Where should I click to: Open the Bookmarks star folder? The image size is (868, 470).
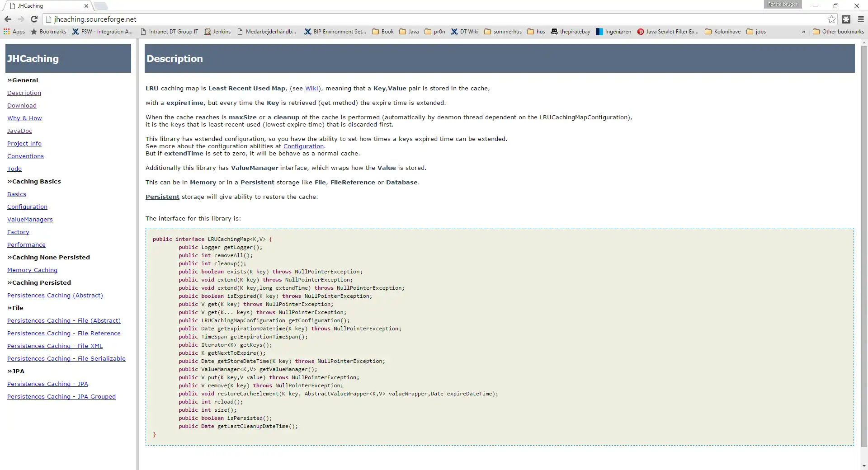click(48, 32)
